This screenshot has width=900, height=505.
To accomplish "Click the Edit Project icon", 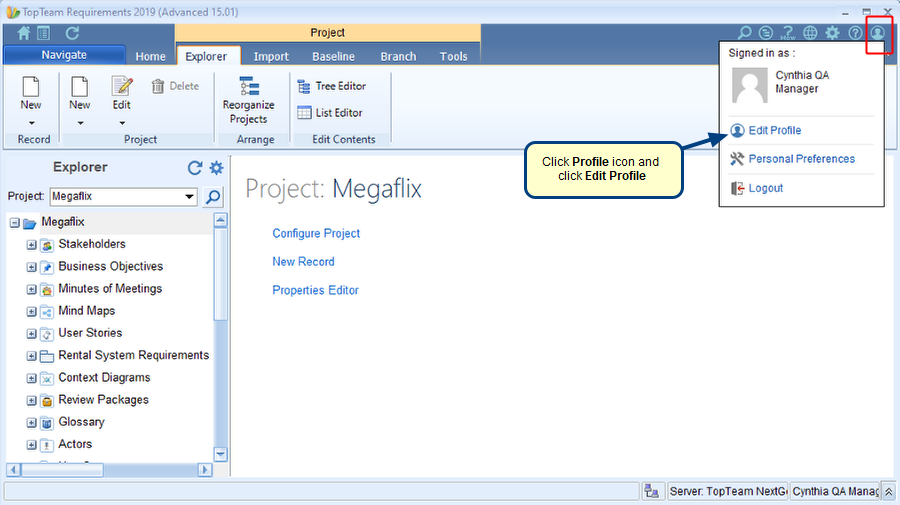I will coord(122,87).
